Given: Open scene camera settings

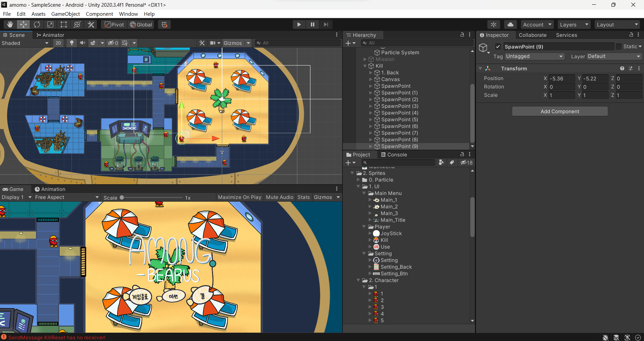Looking at the screenshot, I should click(213, 43).
